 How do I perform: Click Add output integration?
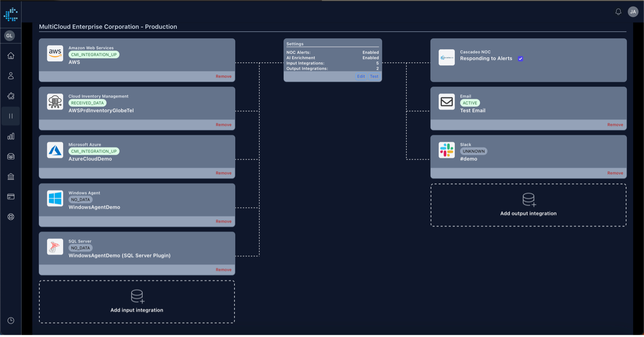528,205
